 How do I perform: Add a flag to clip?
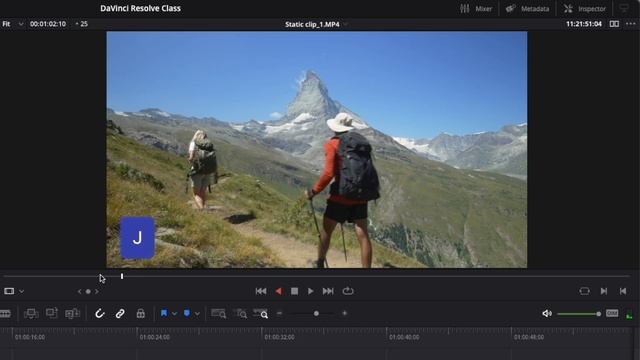pyautogui.click(x=164, y=313)
